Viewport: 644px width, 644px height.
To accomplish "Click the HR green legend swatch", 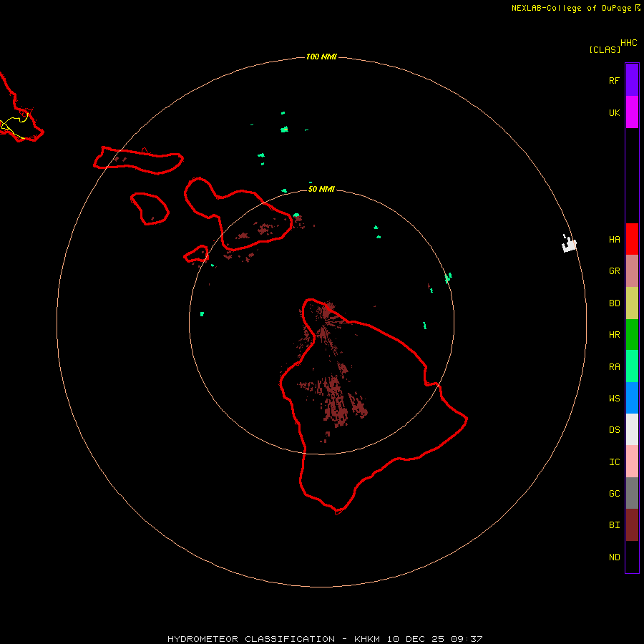I will [x=632, y=335].
